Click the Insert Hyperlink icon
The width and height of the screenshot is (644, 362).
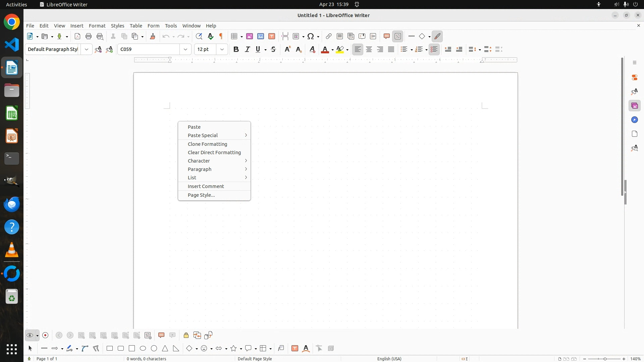click(329, 36)
